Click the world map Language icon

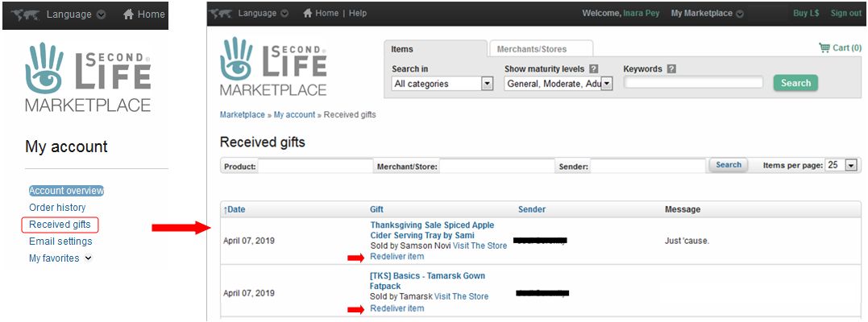coord(222,14)
